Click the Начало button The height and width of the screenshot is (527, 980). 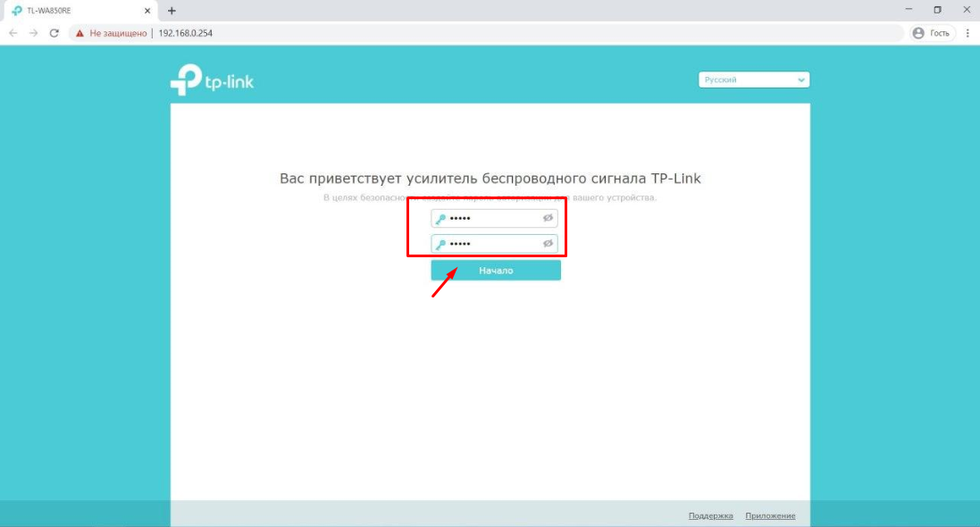click(496, 271)
